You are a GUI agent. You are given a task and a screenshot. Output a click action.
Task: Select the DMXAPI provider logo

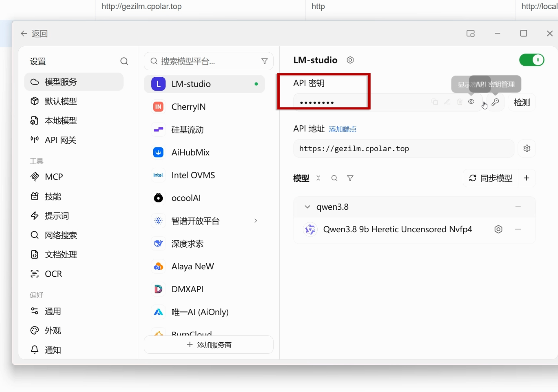point(158,289)
